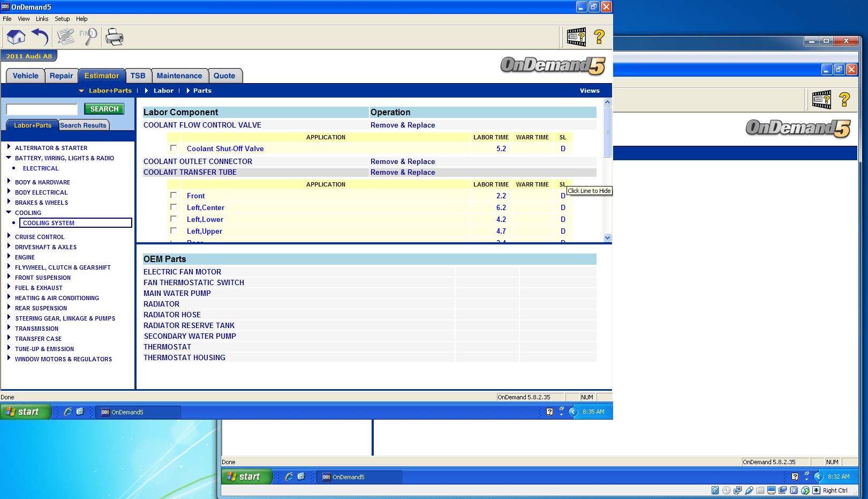Viewport: 868px width, 499px height.
Task: Click the labor list scroll-down arrow
Action: click(607, 237)
